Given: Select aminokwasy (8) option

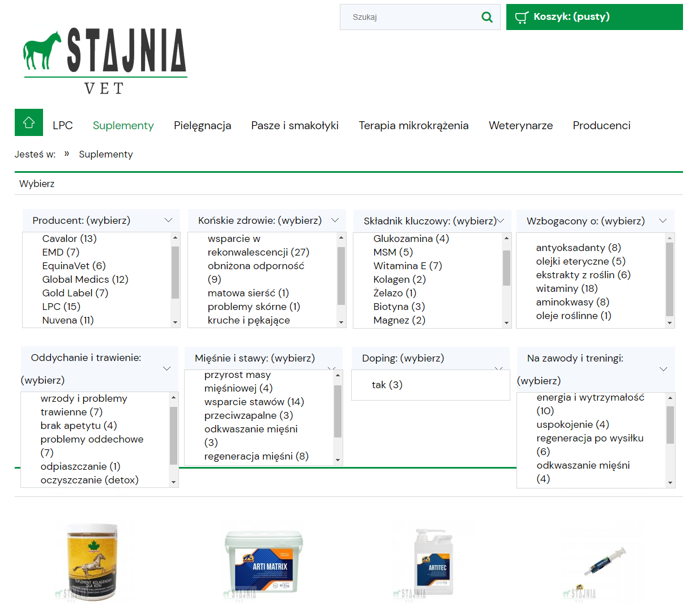Looking at the screenshot, I should [x=573, y=302].
